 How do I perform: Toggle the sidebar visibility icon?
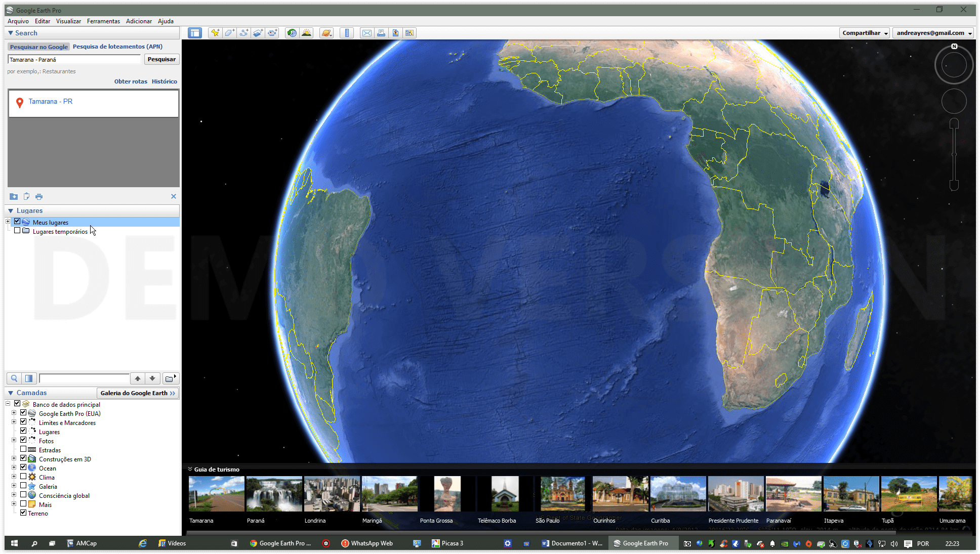pyautogui.click(x=195, y=33)
